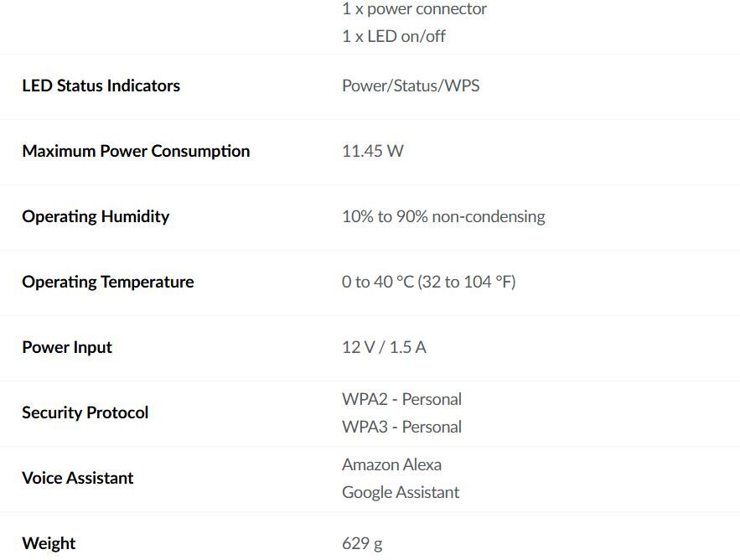Select the '10% to 90% non-condensing' value
Image resolution: width=740 pixels, height=560 pixels.
click(x=443, y=216)
